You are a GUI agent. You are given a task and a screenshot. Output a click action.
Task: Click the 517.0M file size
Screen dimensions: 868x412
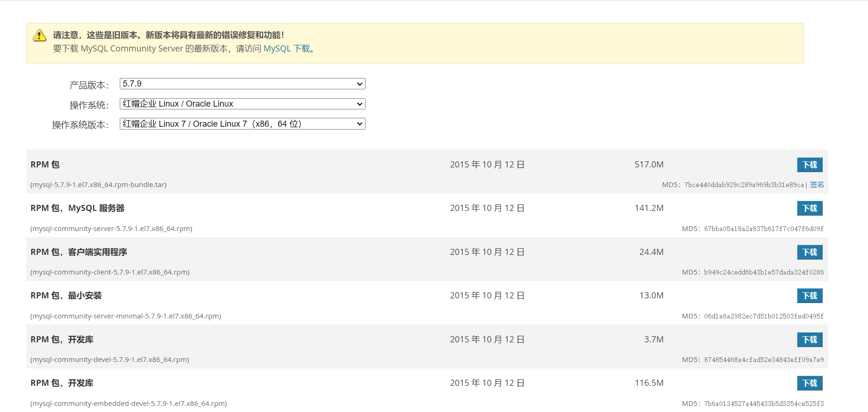pos(649,165)
